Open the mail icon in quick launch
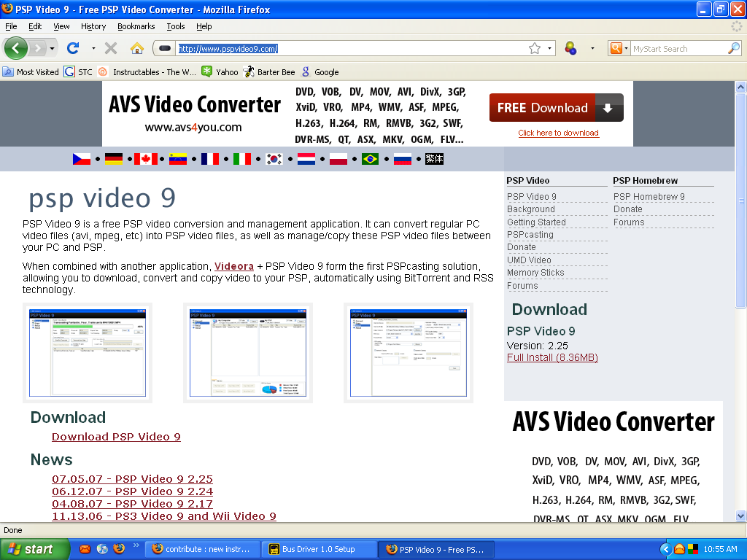This screenshot has width=747, height=560. point(85,549)
